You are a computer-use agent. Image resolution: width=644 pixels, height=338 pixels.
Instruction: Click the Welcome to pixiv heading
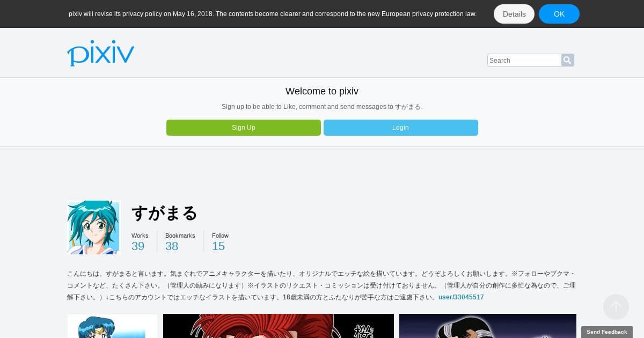point(322,91)
